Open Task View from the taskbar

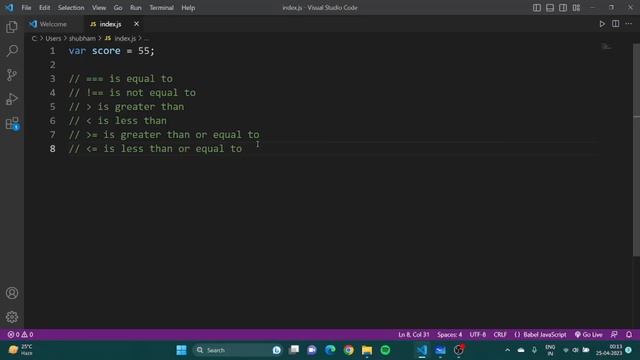(x=294, y=350)
